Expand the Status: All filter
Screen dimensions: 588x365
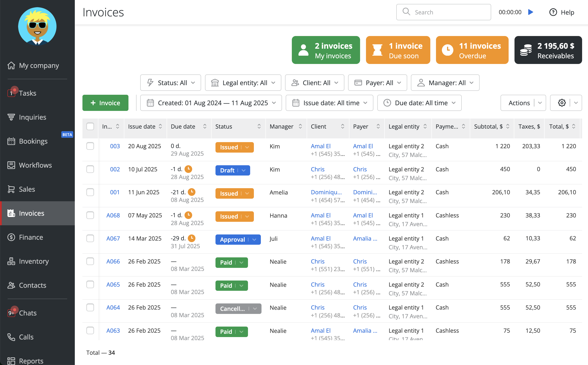point(171,83)
